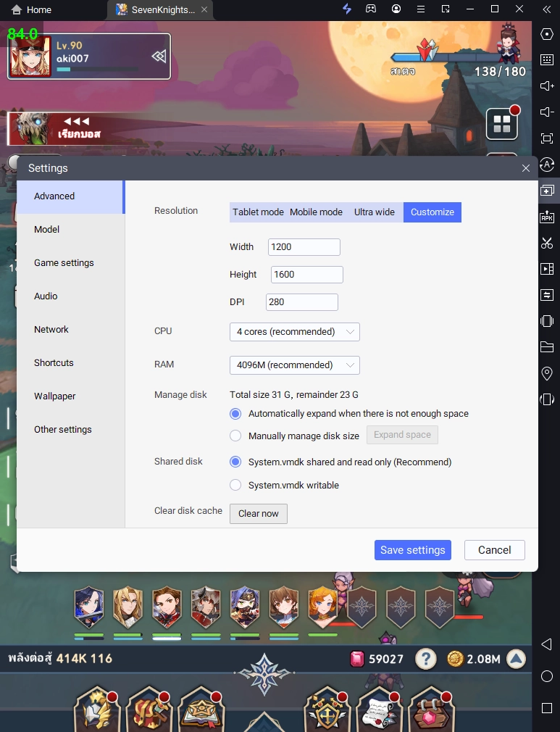
Task: Choose Customize resolution option
Action: [x=432, y=212]
